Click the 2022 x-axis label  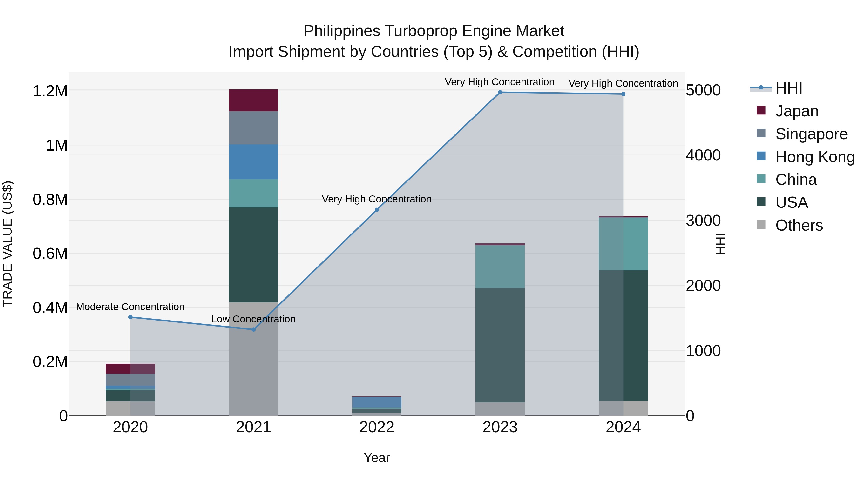click(377, 427)
